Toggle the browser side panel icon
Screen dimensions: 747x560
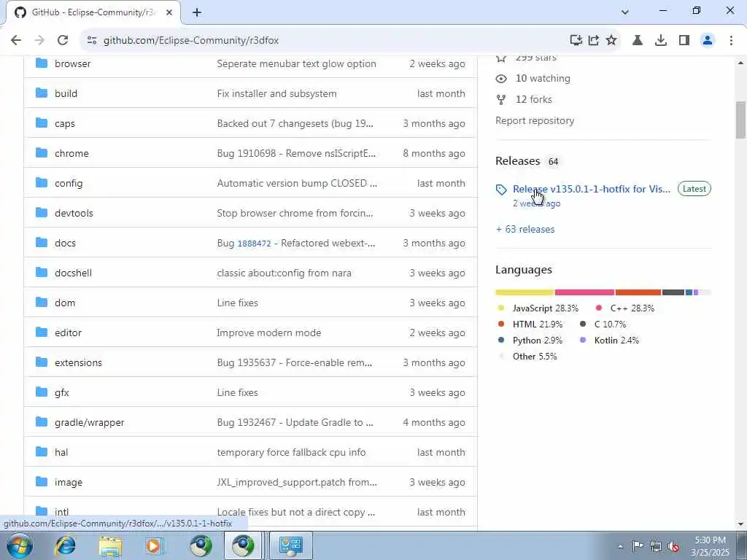[684, 41]
